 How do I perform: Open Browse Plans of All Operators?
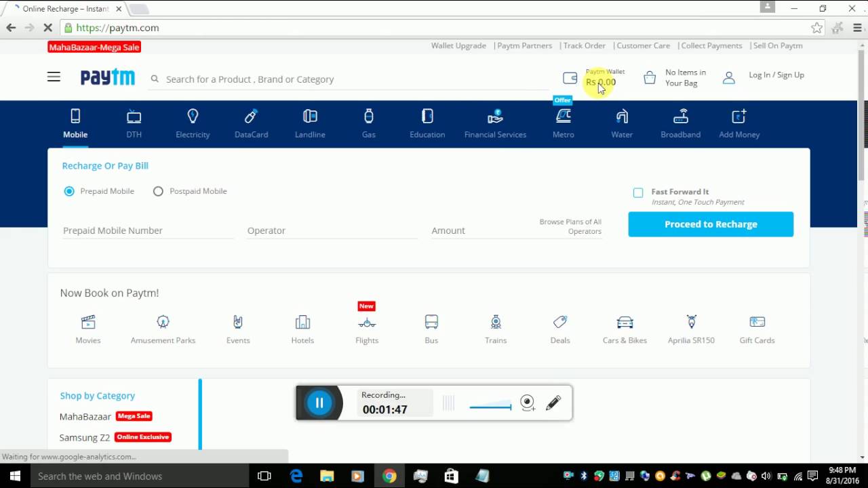(x=570, y=226)
